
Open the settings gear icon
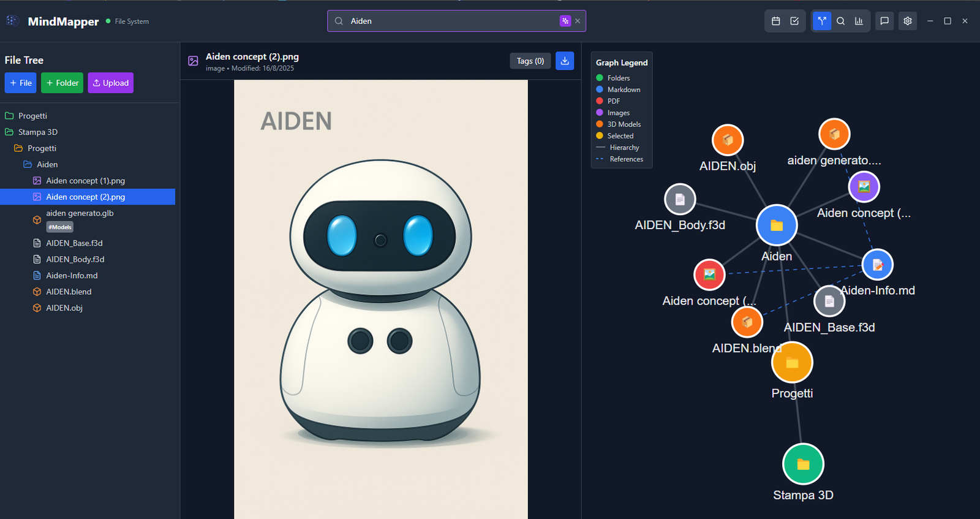point(908,21)
